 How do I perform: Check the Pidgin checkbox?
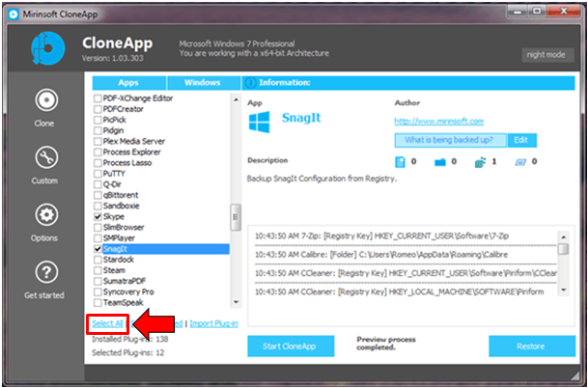point(98,131)
